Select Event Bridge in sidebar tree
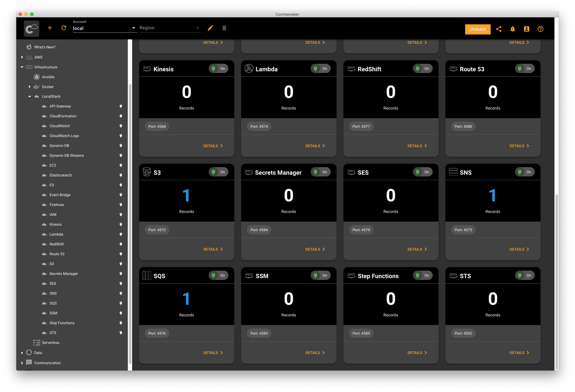575x392 pixels. click(x=60, y=195)
